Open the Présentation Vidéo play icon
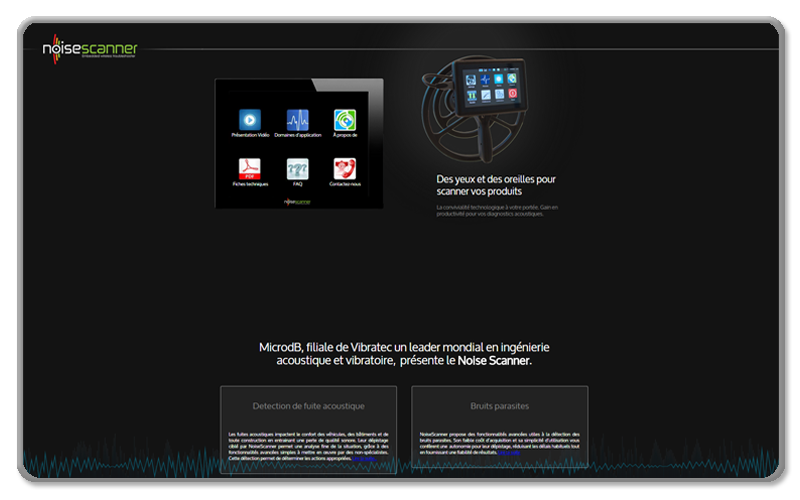The width and height of the screenshot is (800, 500). point(250,120)
